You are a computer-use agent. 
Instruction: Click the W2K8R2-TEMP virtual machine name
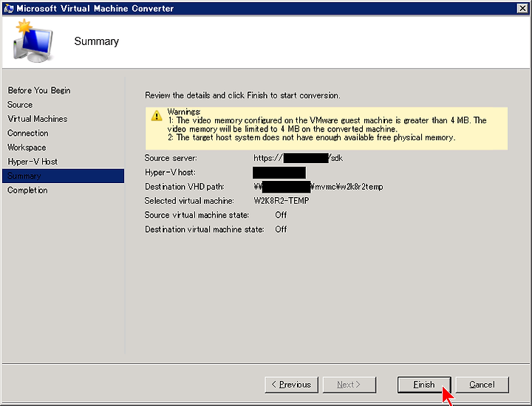(x=282, y=201)
